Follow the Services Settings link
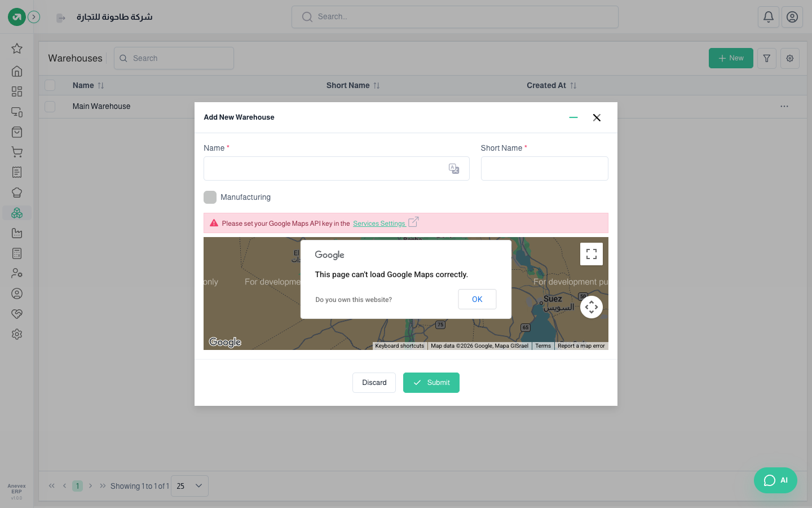812x508 pixels. tap(379, 224)
